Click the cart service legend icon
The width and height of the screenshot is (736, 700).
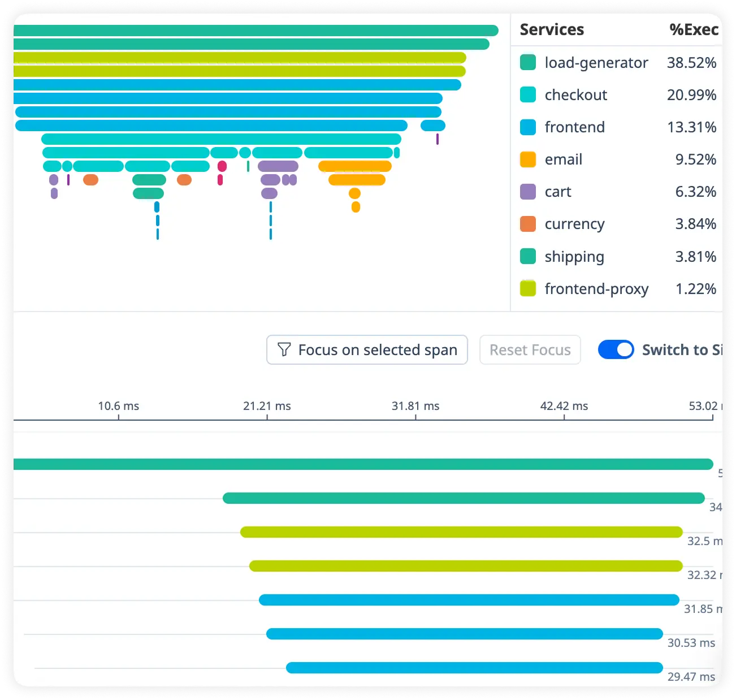tap(528, 192)
